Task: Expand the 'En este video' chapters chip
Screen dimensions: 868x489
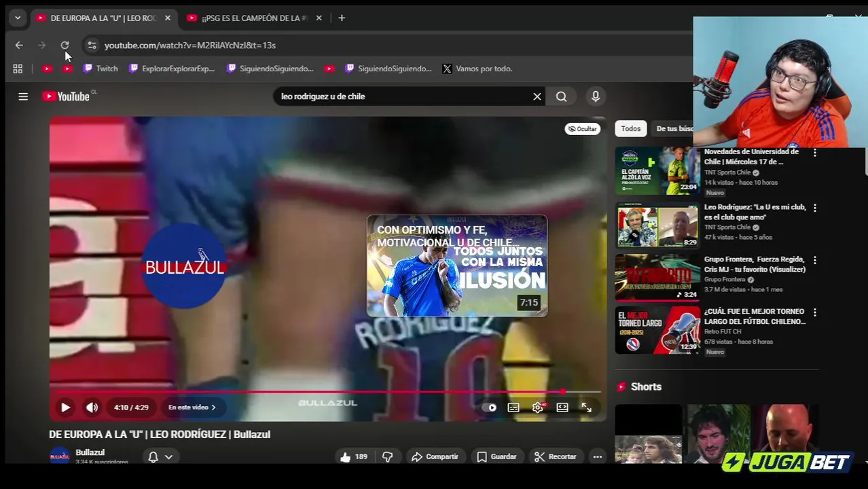Action: [192, 407]
